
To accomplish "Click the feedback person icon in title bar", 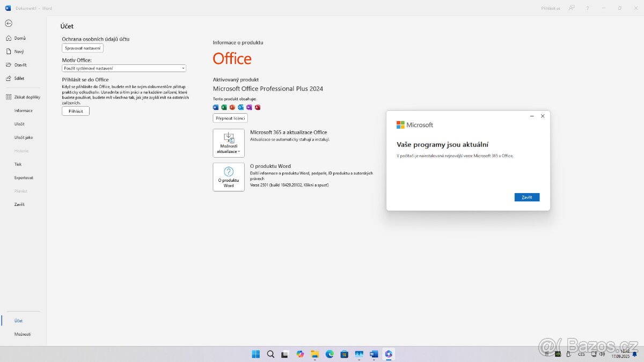I will pyautogui.click(x=572, y=8).
